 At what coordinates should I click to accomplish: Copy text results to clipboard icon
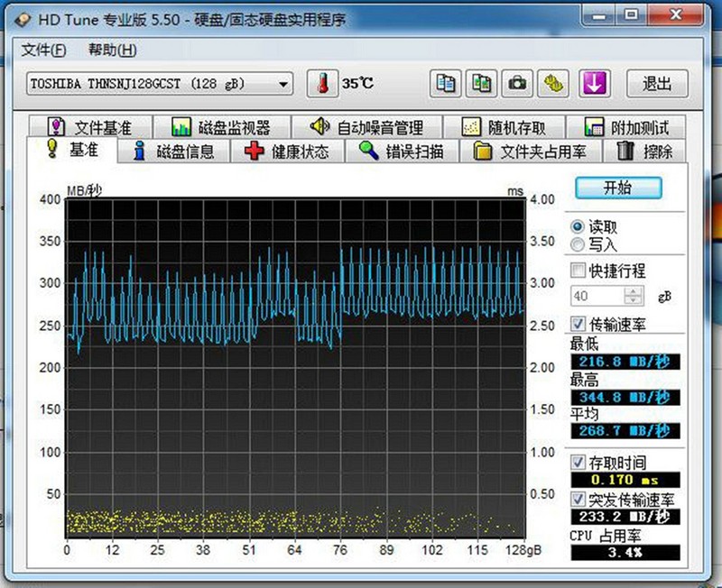click(x=444, y=83)
